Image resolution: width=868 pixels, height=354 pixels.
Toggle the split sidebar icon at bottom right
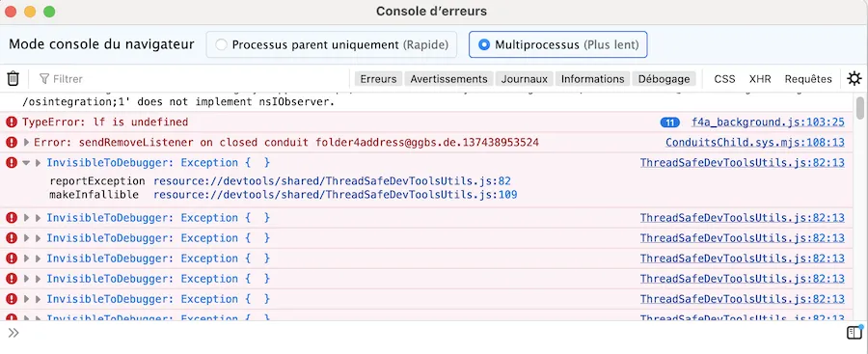(x=854, y=333)
